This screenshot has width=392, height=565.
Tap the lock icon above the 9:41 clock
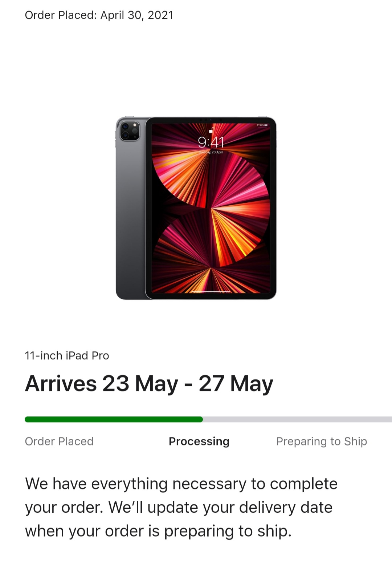[211, 130]
